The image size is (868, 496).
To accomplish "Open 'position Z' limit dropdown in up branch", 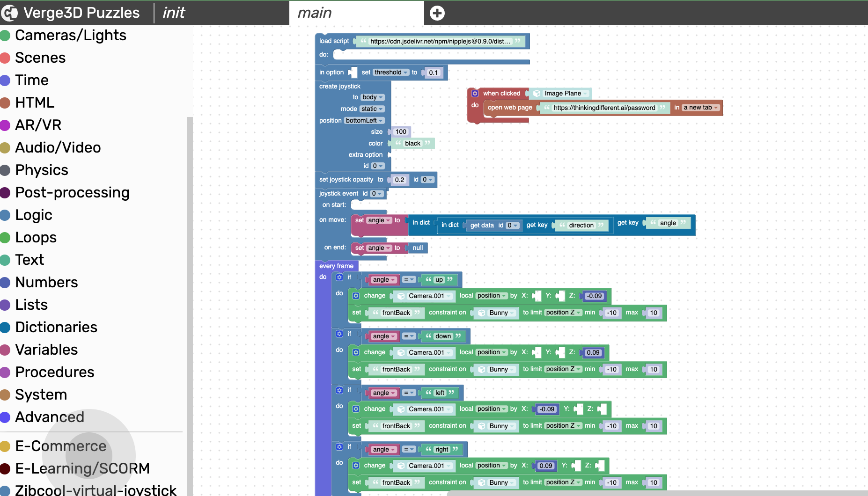I will [564, 313].
